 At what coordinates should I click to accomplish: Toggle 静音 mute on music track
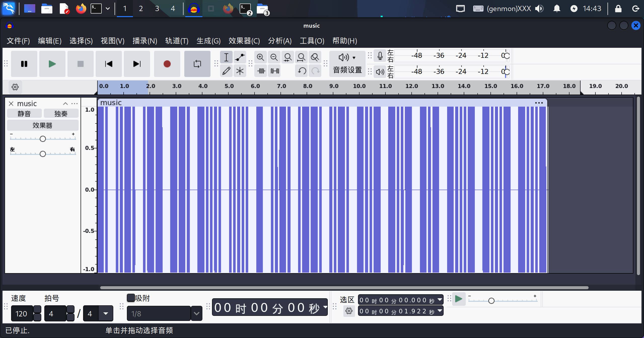[24, 114]
